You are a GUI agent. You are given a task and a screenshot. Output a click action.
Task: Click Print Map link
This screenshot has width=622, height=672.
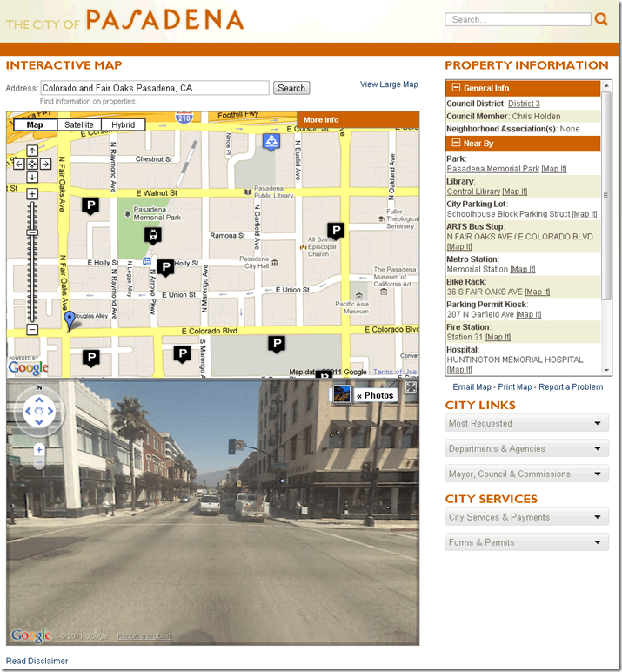point(514,387)
